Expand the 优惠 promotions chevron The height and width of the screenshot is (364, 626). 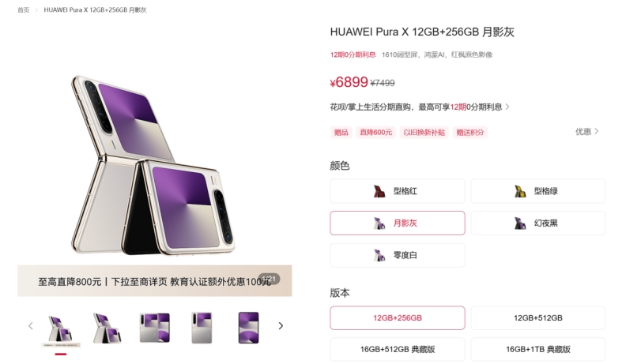[x=597, y=131]
